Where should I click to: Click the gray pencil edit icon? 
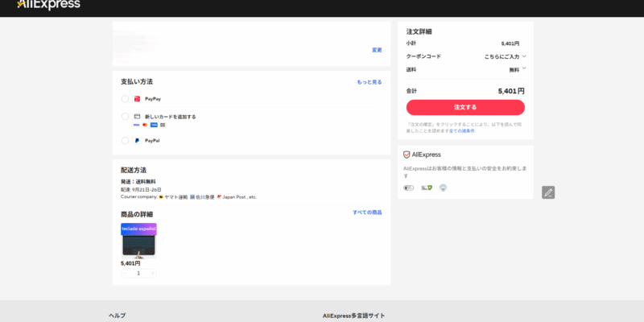click(x=548, y=192)
